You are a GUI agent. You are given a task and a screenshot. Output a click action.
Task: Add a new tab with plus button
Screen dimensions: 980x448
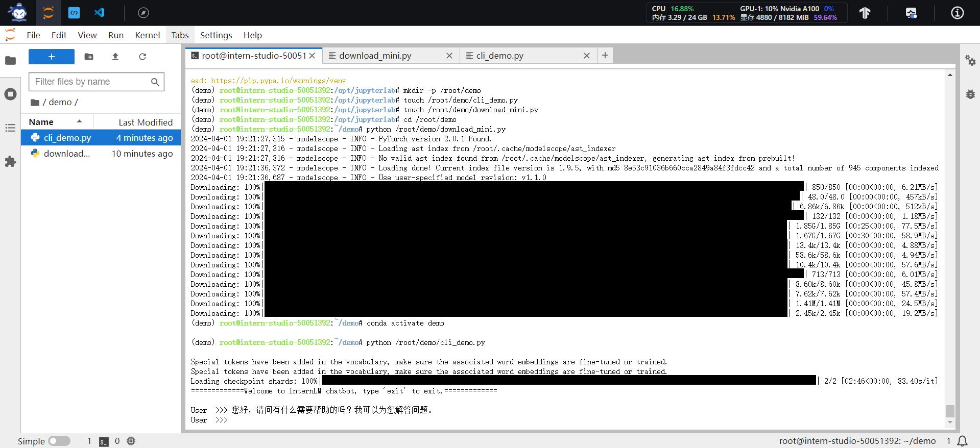605,55
